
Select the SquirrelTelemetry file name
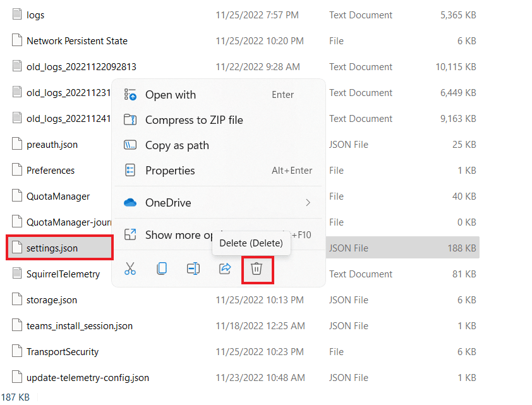click(63, 274)
